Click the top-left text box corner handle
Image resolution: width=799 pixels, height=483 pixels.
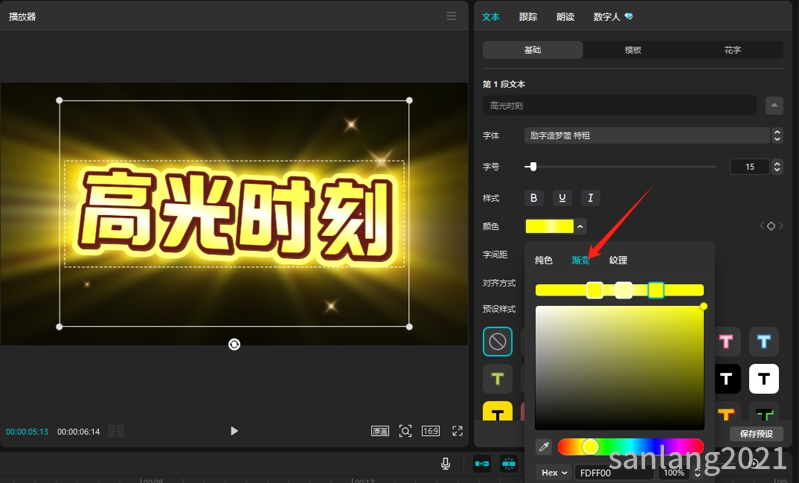[59, 100]
